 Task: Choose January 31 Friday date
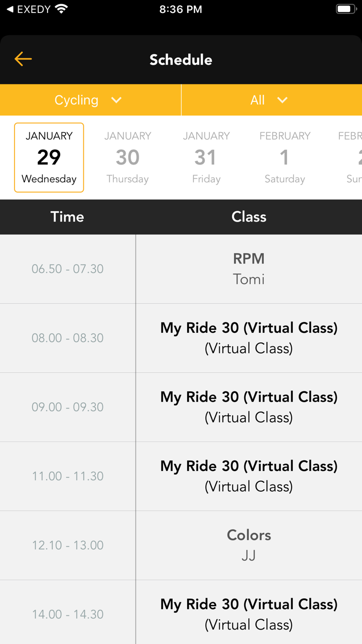[206, 157]
